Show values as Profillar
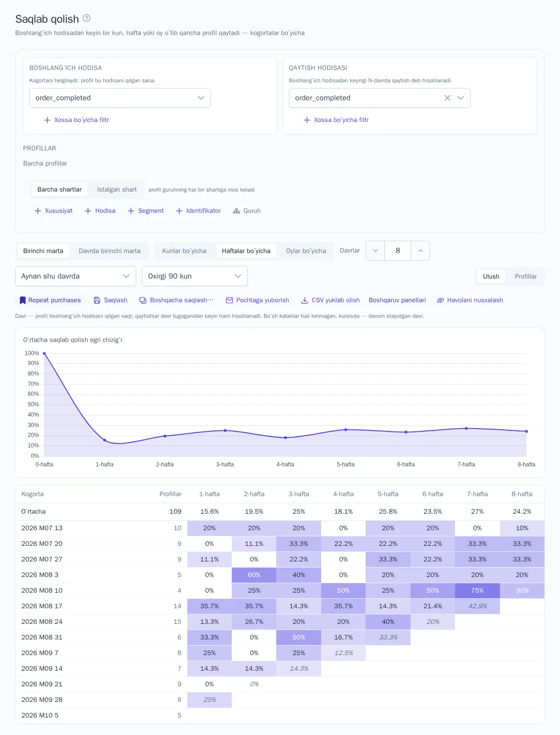The height and width of the screenshot is (735, 560). pos(526,277)
